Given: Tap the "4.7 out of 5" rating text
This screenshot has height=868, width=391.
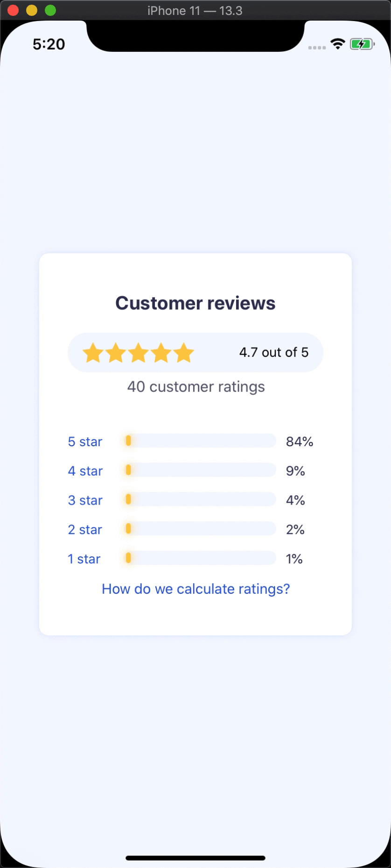Looking at the screenshot, I should pos(274,352).
